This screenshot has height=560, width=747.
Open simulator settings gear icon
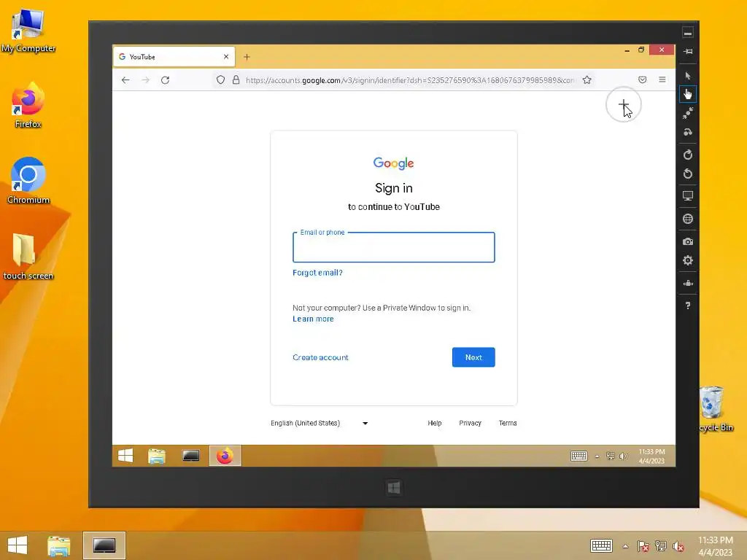pyautogui.click(x=687, y=260)
